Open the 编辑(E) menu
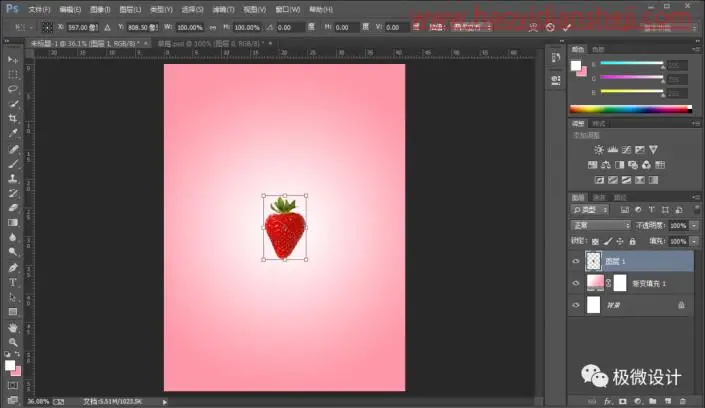Screen dimensions: 705x408 (x=70, y=9)
